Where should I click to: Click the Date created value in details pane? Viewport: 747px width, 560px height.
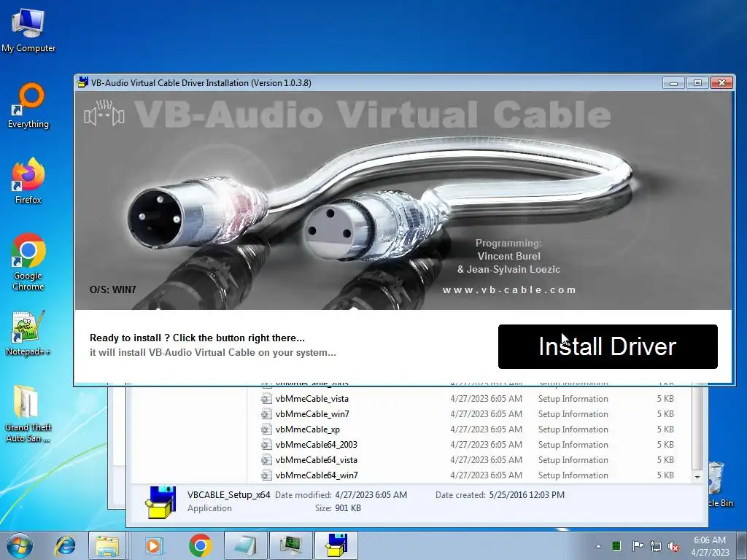click(527, 495)
